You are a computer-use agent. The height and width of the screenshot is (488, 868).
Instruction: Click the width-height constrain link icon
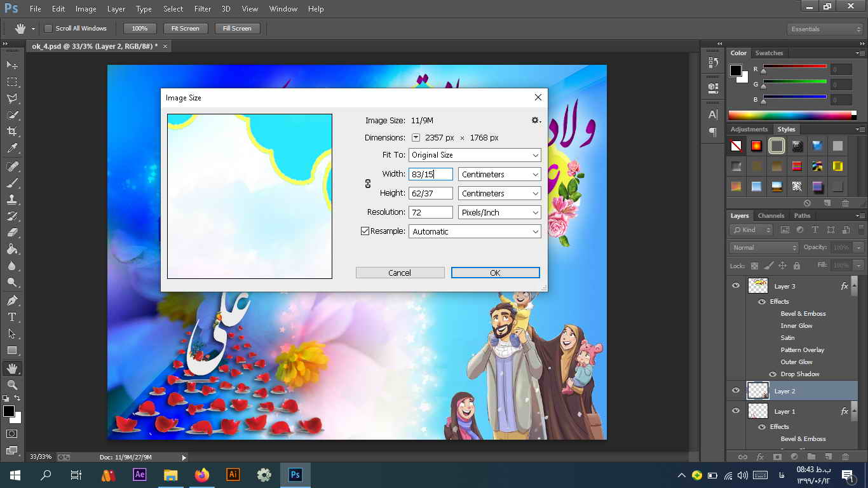368,184
